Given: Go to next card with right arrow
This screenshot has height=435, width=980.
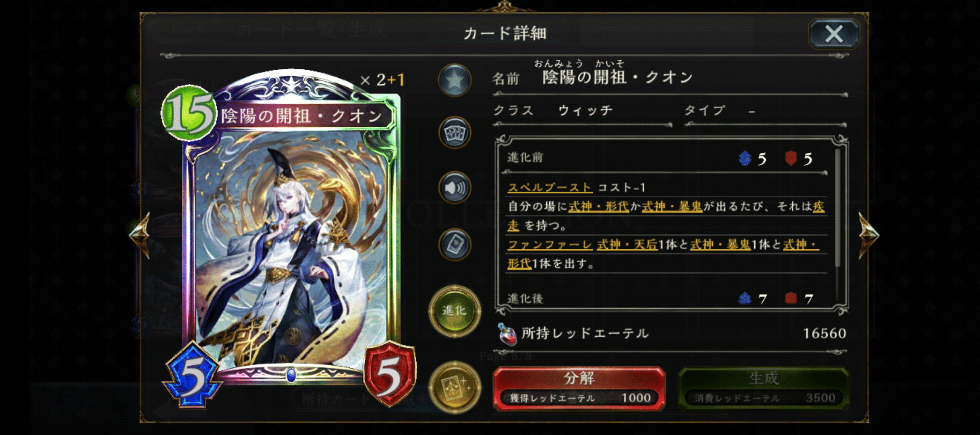Looking at the screenshot, I should [868, 235].
